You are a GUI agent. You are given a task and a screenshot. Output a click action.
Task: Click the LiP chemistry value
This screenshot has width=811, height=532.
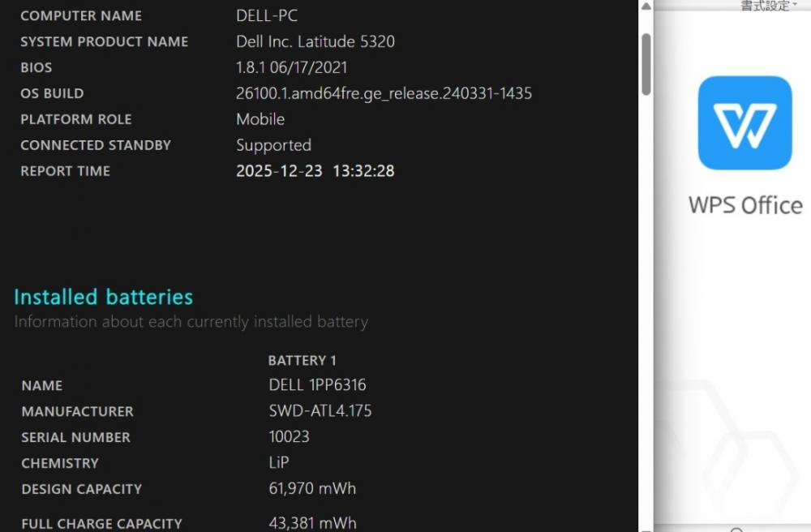coord(279,463)
